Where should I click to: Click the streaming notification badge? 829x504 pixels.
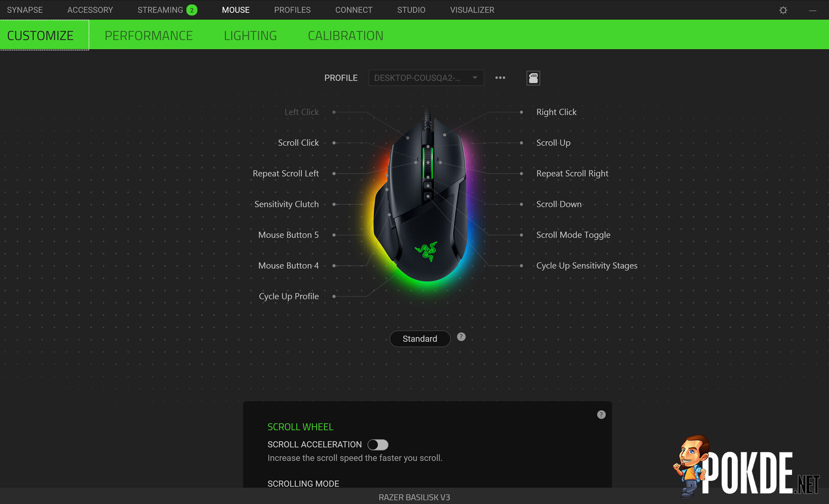(x=192, y=10)
